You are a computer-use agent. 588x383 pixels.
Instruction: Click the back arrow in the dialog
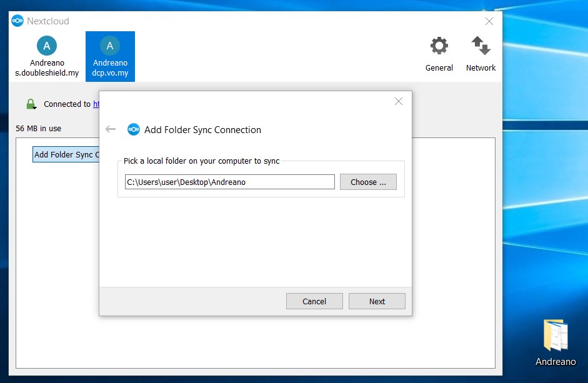click(111, 129)
